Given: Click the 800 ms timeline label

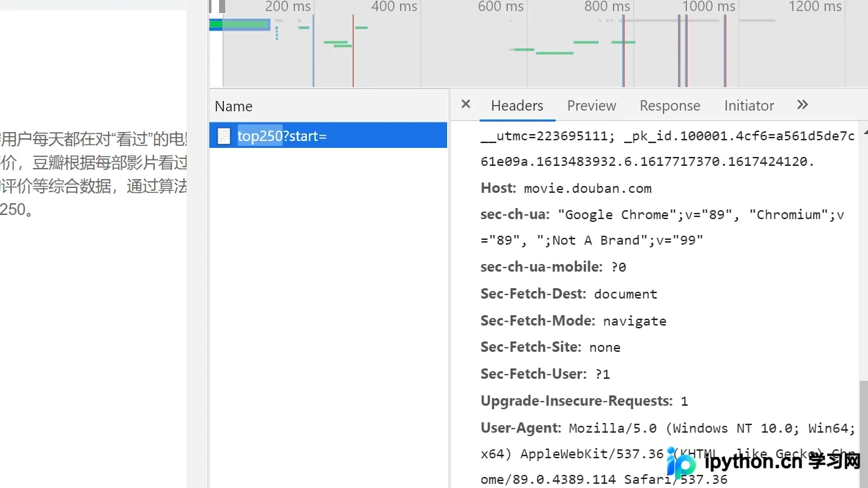Looking at the screenshot, I should coord(607,7).
